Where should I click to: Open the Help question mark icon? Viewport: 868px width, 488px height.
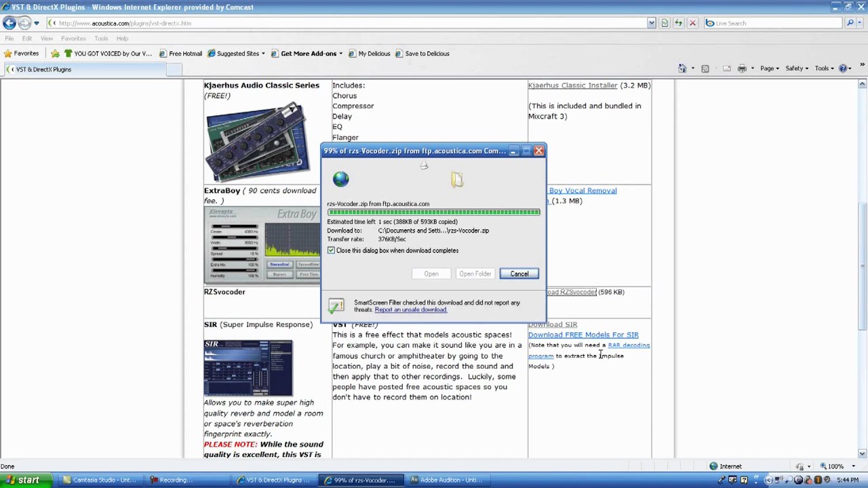[843, 68]
